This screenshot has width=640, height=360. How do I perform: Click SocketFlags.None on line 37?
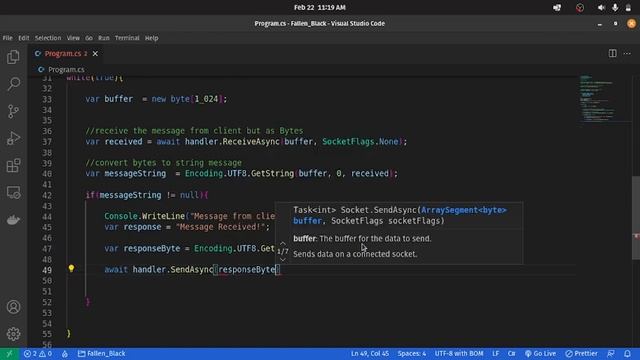click(x=360, y=142)
